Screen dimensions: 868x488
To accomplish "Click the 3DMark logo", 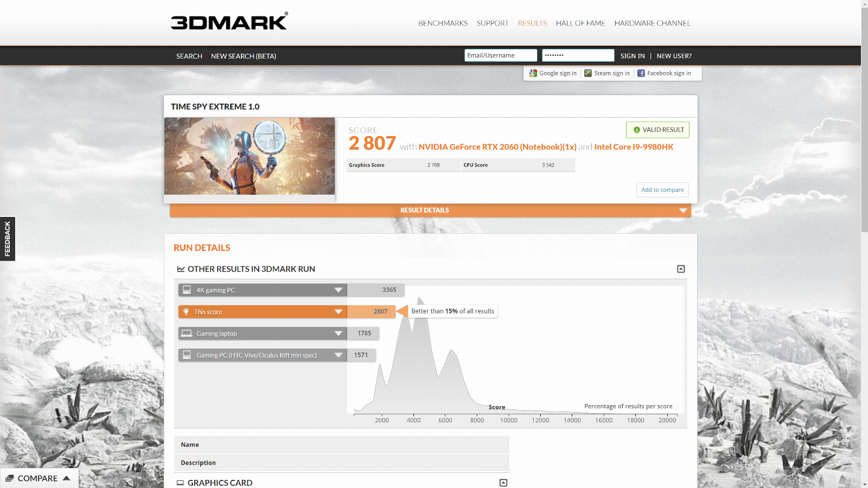I will click(229, 21).
